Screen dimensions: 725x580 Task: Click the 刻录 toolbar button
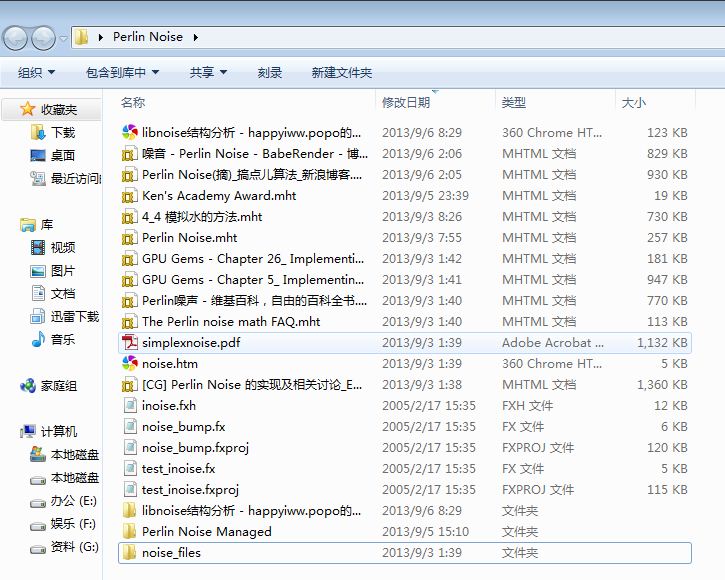(x=270, y=73)
